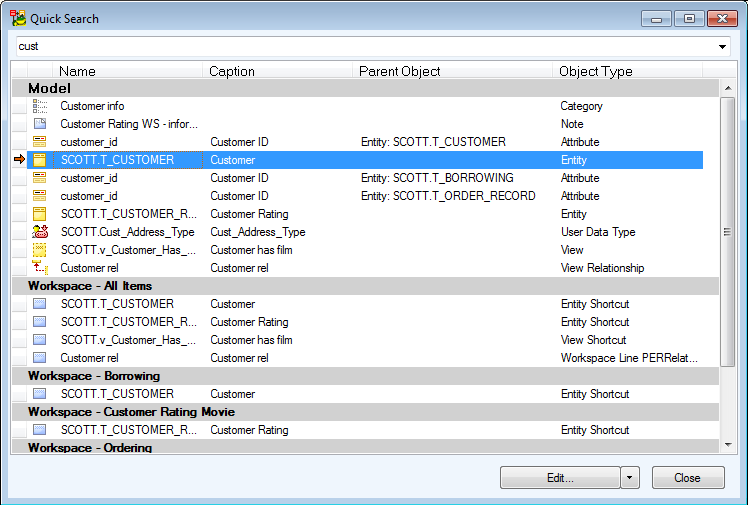Image resolution: width=748 pixels, height=505 pixels.
Task: Open the Edit button dropdown arrow
Action: [630, 478]
